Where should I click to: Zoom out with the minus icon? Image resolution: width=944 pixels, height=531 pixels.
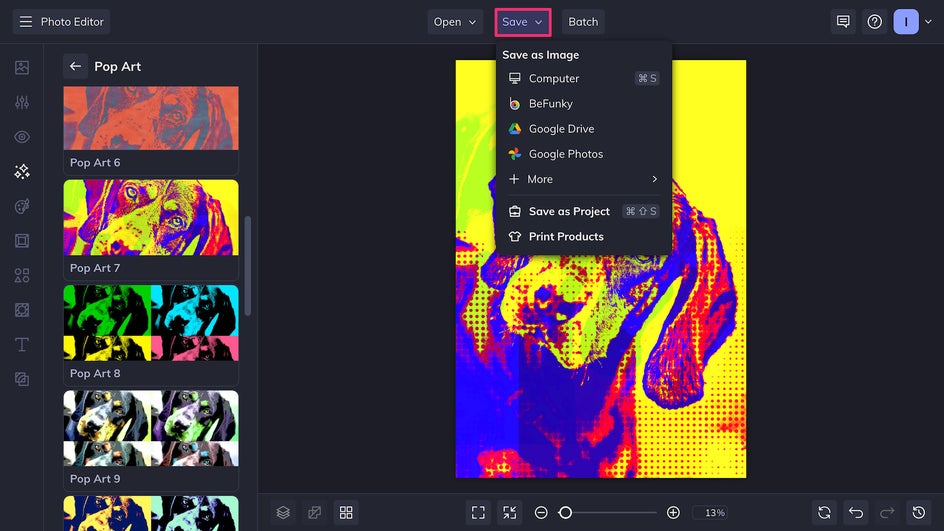(541, 512)
